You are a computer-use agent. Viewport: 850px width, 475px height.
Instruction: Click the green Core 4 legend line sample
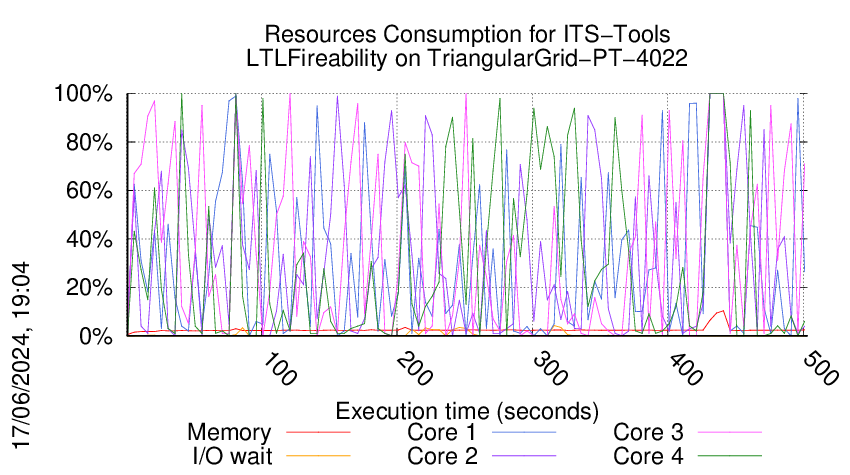[x=730, y=456]
